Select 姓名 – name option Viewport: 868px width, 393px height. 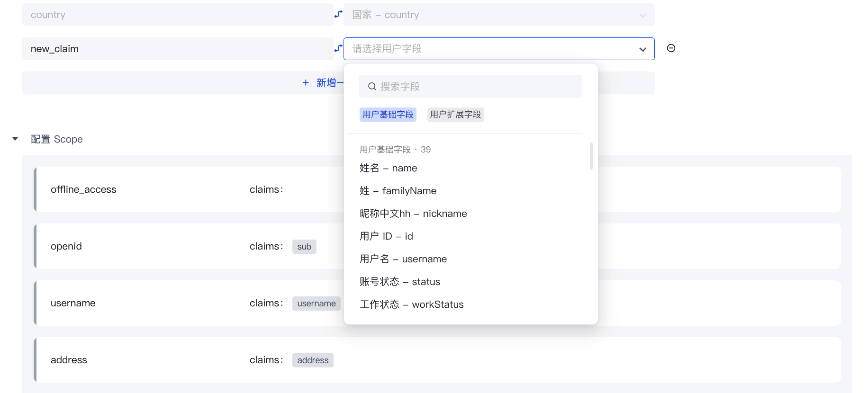pos(388,168)
